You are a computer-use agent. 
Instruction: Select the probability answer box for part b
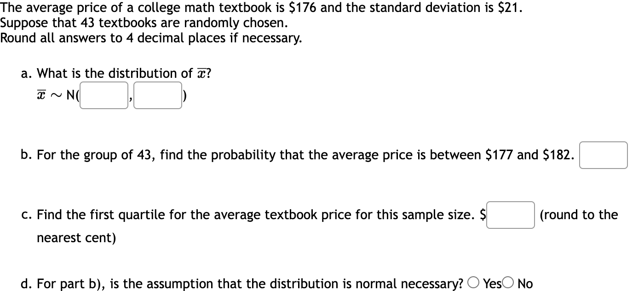click(603, 155)
